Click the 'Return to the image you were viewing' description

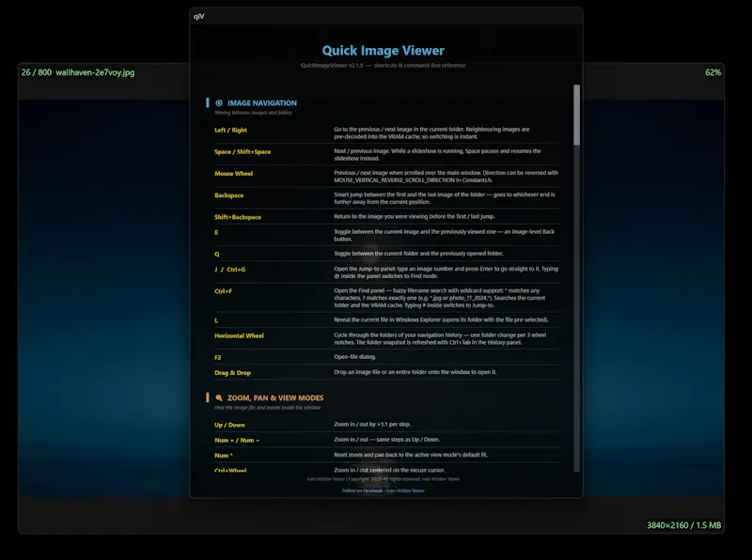click(415, 216)
